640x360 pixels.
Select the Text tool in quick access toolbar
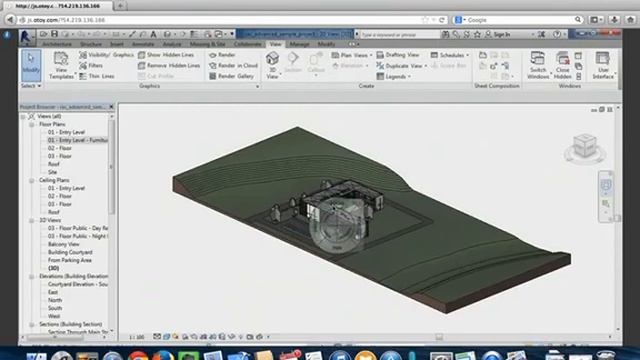point(153,34)
